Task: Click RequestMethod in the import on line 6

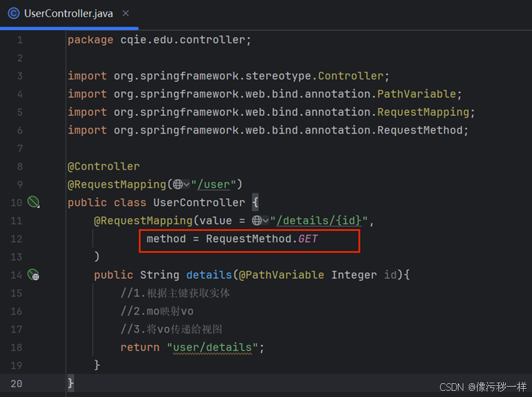Action: click(x=419, y=130)
